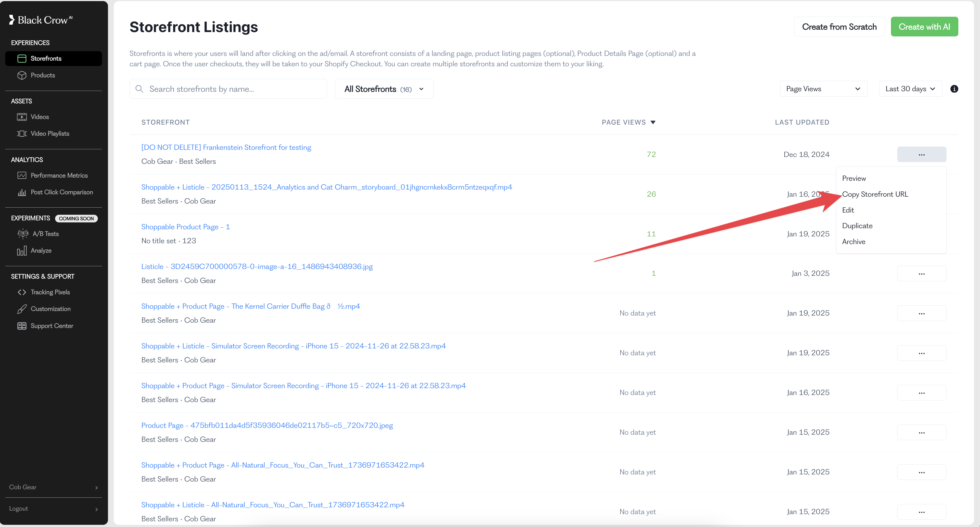Open Performance Metrics chart icon

click(22, 175)
